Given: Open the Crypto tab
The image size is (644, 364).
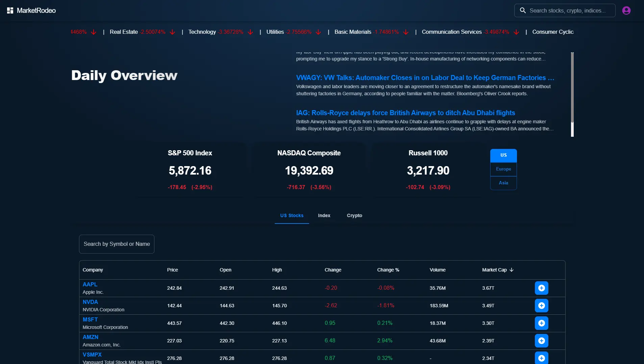Looking at the screenshot, I should click(354, 215).
